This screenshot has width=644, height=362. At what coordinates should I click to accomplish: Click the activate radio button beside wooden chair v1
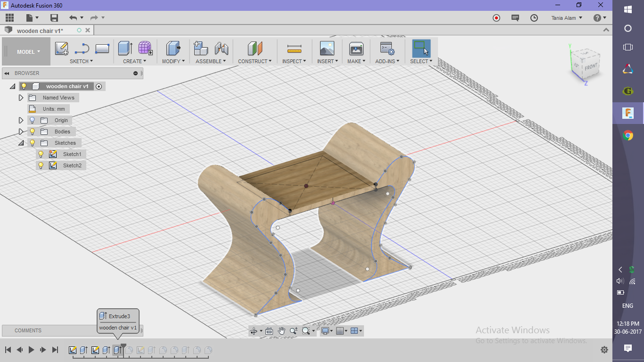pos(99,86)
